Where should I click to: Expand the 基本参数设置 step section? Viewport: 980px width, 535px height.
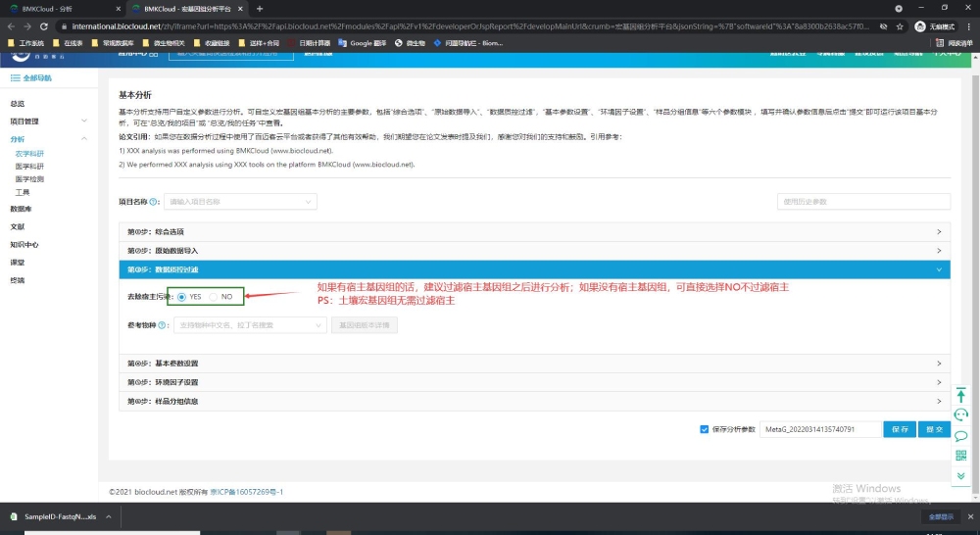point(534,364)
